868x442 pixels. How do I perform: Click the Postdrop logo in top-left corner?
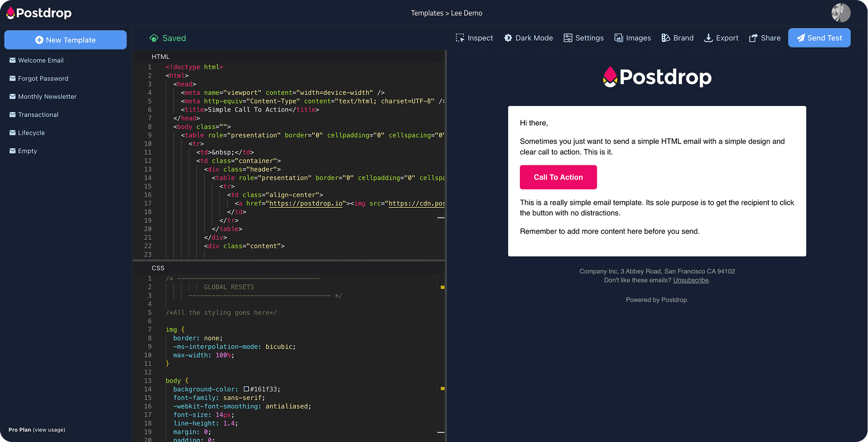point(39,13)
